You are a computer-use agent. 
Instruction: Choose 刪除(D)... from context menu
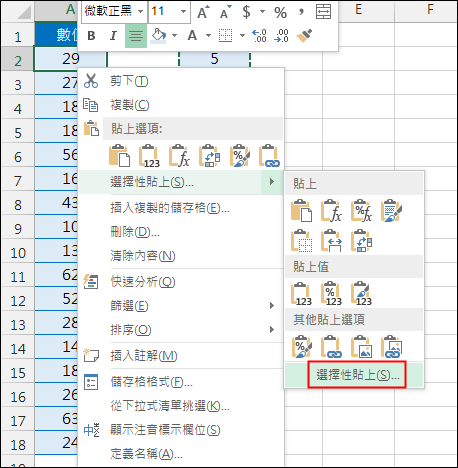pyautogui.click(x=181, y=232)
